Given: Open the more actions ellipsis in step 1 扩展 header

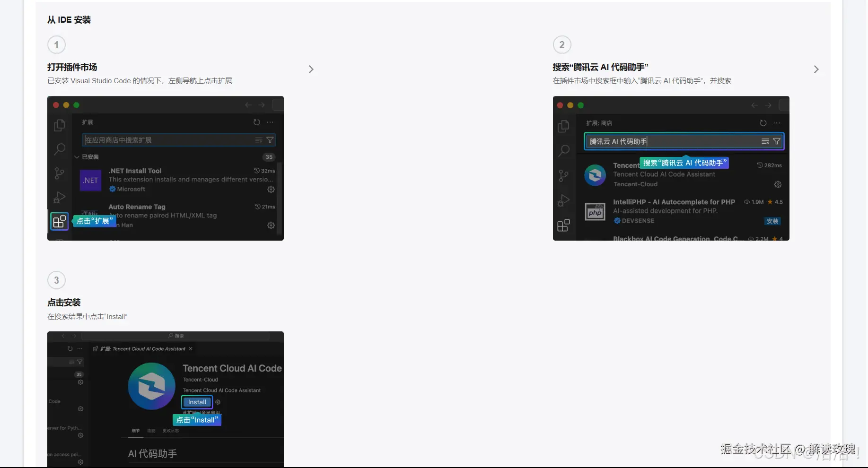Looking at the screenshot, I should pos(270,122).
